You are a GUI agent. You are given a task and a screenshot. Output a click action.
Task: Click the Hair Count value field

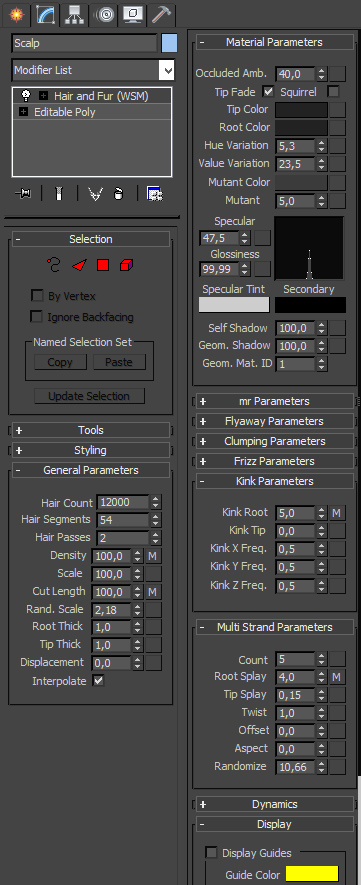point(123,502)
